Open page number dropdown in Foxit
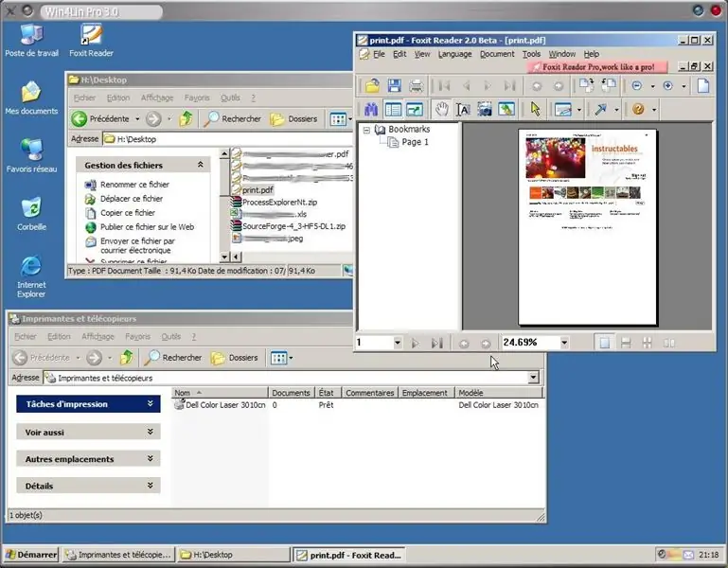Viewport: 728px width, 568px height. [x=398, y=343]
